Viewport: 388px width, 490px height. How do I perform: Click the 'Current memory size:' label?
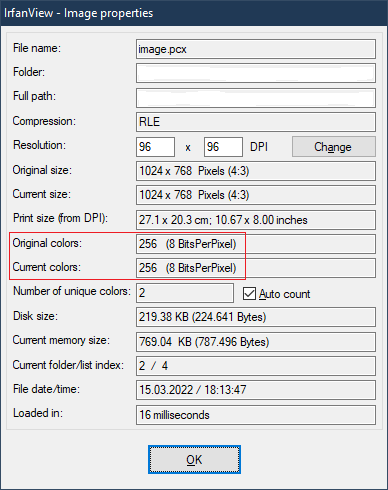point(61,340)
